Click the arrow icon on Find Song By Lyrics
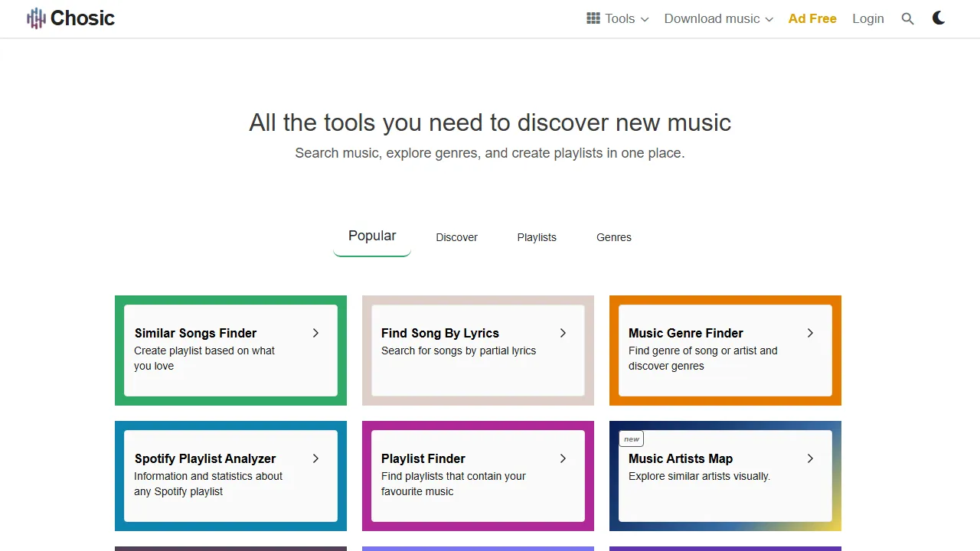Screen dimensions: 980x551 tap(563, 333)
